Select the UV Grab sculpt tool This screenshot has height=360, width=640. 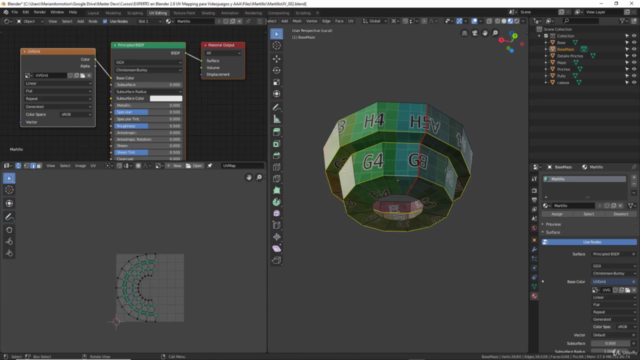9,230
